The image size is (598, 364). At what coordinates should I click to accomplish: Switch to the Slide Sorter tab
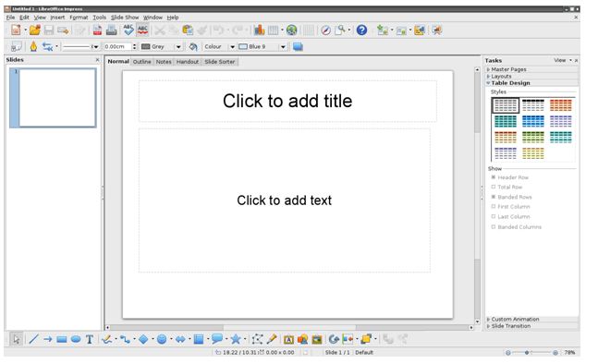[220, 61]
